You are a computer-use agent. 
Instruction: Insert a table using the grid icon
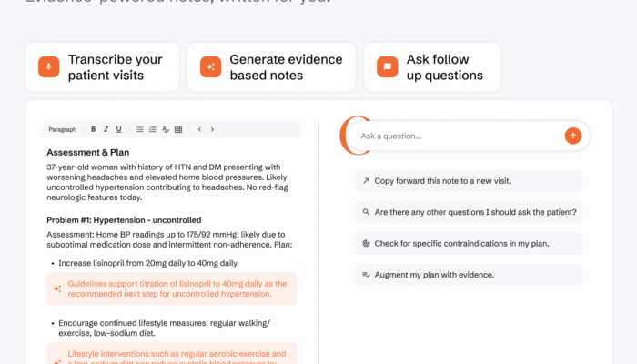[178, 129]
